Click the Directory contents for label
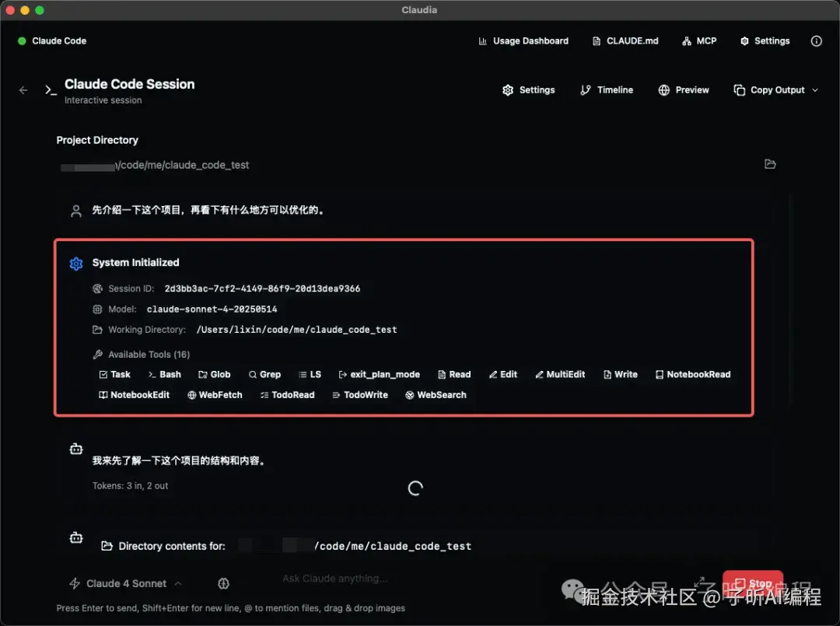The height and width of the screenshot is (626, 840). (x=171, y=546)
